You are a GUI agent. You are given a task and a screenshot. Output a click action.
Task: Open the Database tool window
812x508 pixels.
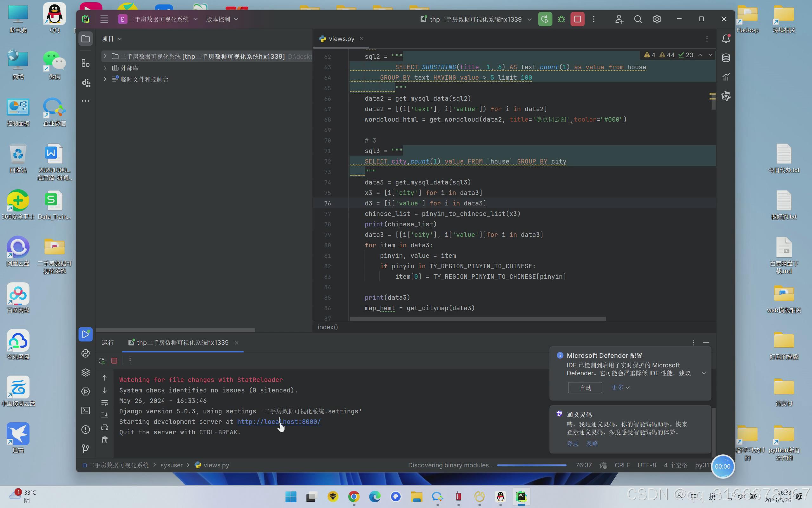(726, 58)
